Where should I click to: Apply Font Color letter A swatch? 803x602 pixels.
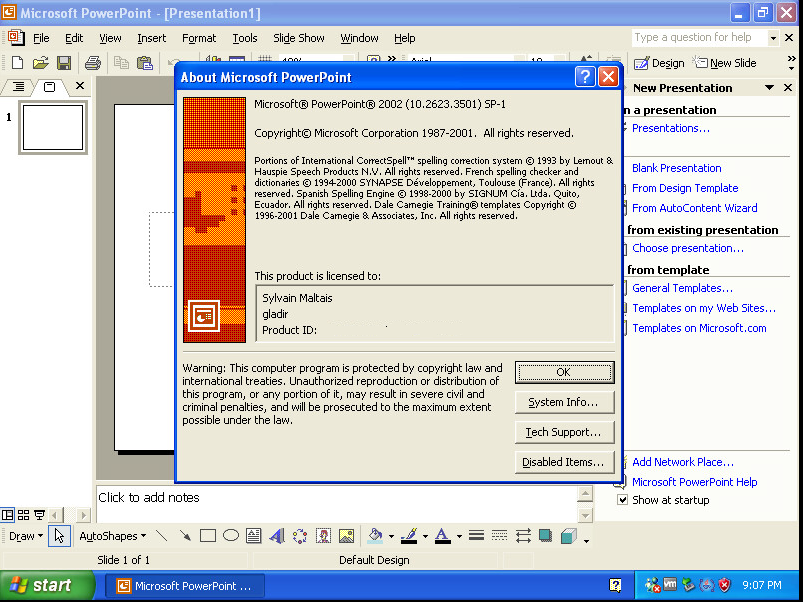(x=442, y=536)
